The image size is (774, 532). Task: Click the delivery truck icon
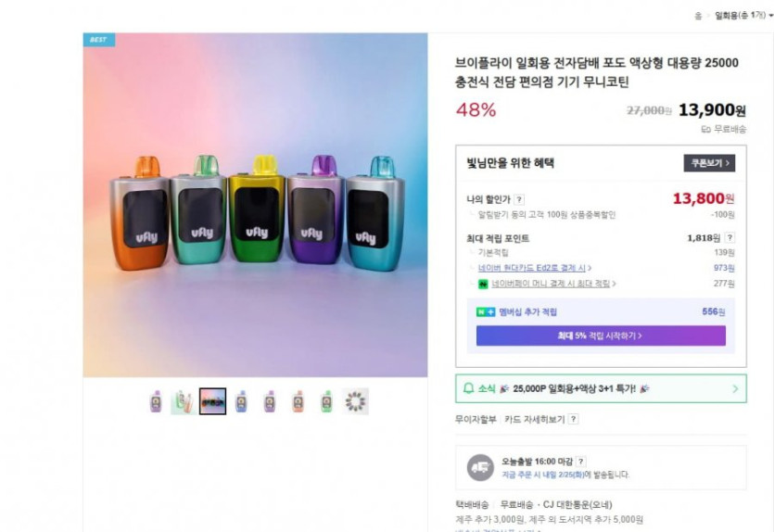479,468
